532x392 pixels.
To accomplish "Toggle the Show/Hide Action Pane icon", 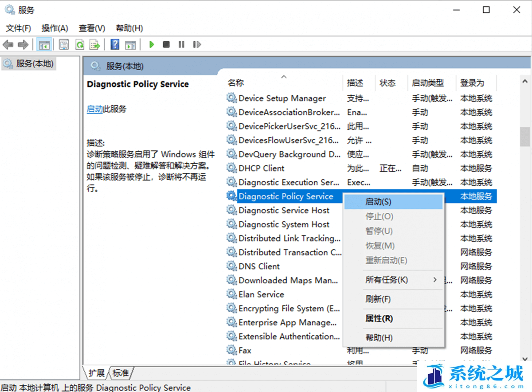I will pyautogui.click(x=130, y=44).
